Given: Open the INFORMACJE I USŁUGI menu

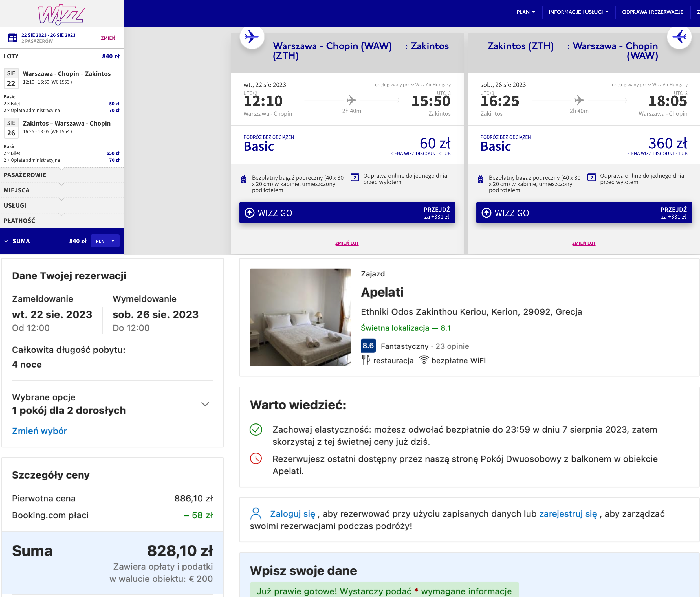Looking at the screenshot, I should (578, 12).
